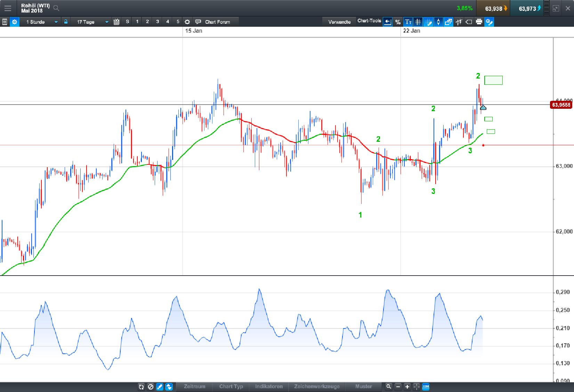
Task: Zoom out with the minus button
Action: tap(398, 386)
